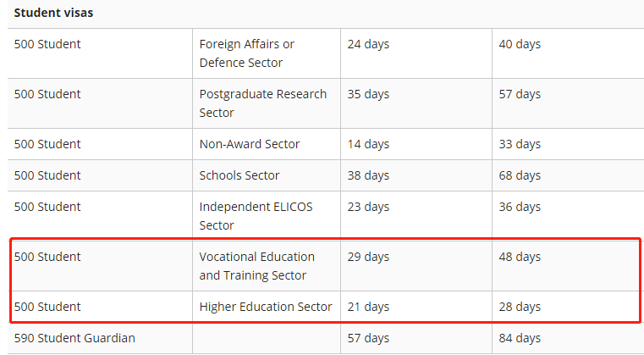Viewport: 644px width, 355px height.
Task: Select the 28 days Higher Education value
Action: tap(520, 307)
